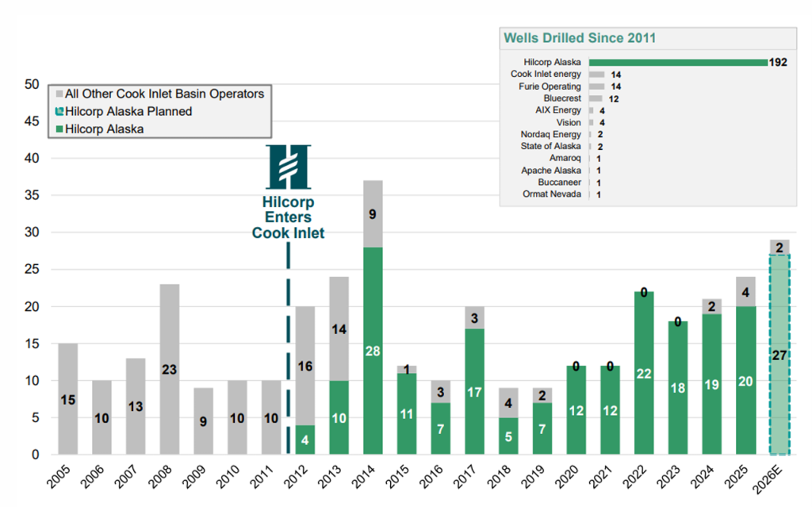Click the 'Nordaq Energy' row label
The image size is (812, 507).
(551, 134)
